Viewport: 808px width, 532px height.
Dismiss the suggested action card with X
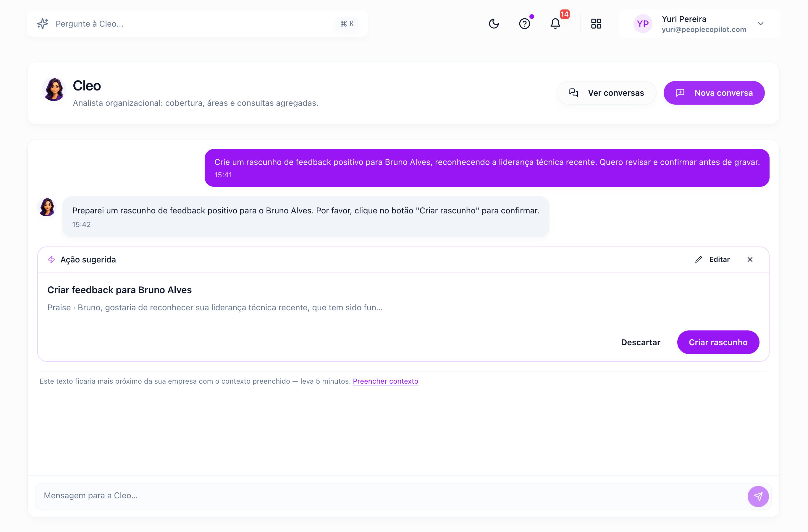tap(750, 259)
